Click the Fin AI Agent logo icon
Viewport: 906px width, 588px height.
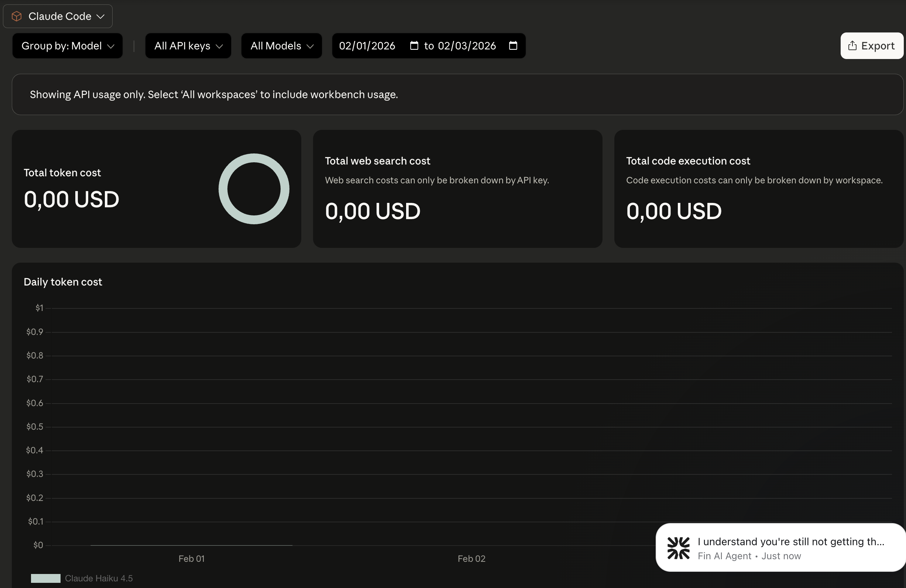(678, 548)
